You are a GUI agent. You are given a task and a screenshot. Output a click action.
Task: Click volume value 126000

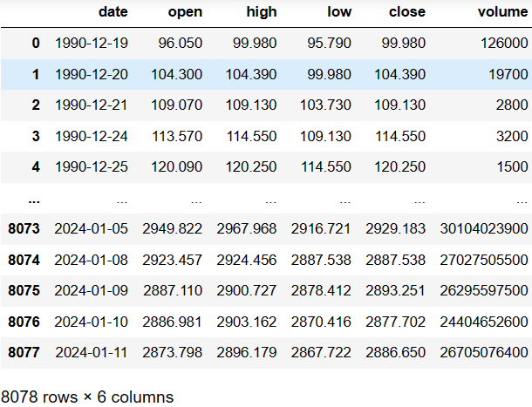(504, 43)
